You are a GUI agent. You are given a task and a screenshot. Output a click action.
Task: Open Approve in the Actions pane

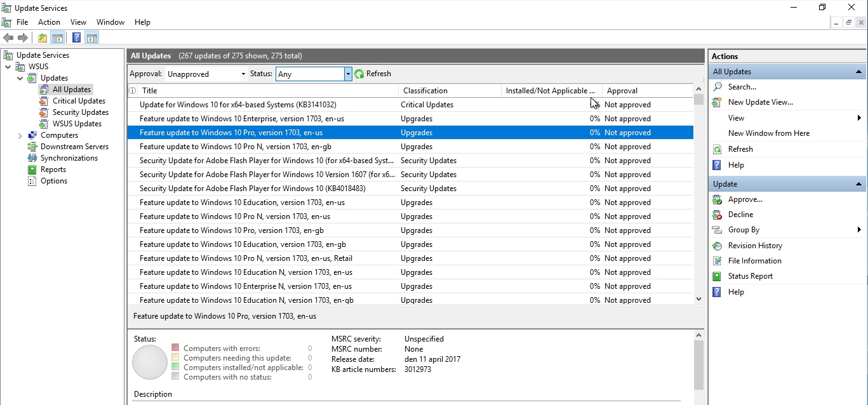point(745,199)
